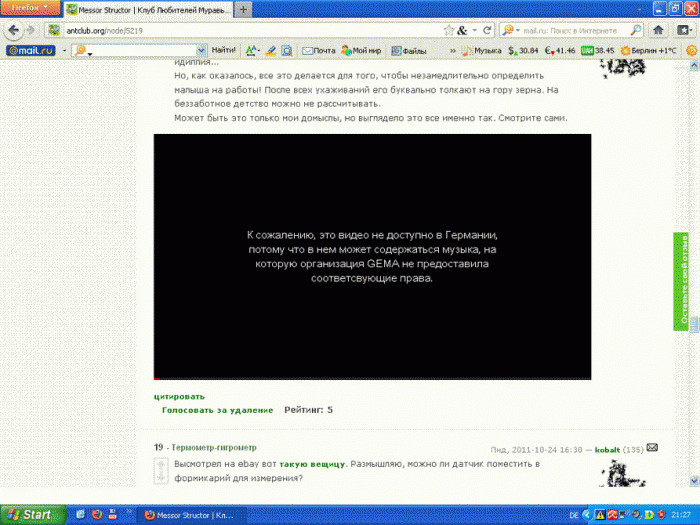Open the new tab plus button
The height and width of the screenshot is (525, 700).
pyautogui.click(x=245, y=9)
